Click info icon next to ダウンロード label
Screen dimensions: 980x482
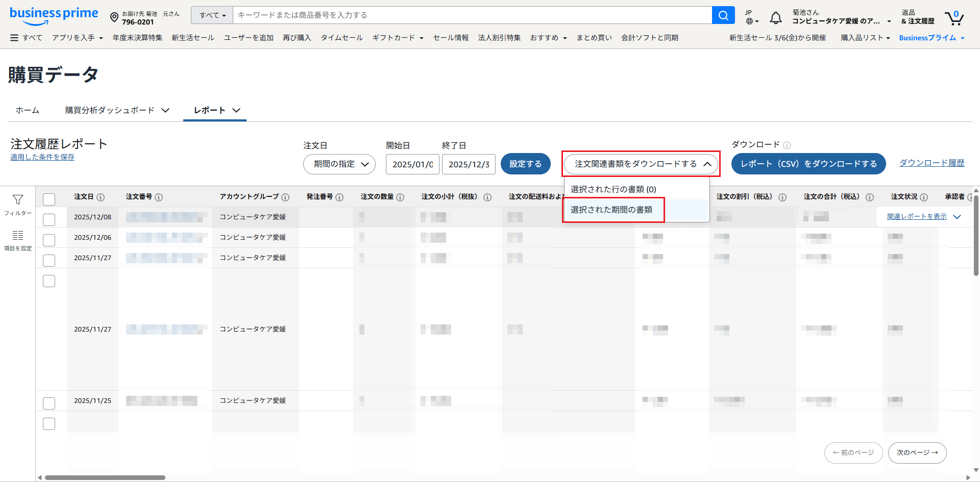coord(787,145)
